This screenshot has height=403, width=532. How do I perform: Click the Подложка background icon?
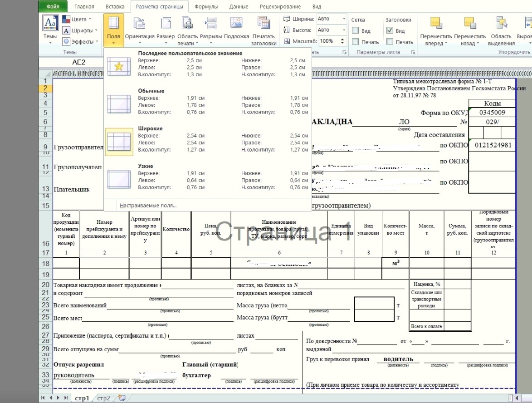point(236,24)
